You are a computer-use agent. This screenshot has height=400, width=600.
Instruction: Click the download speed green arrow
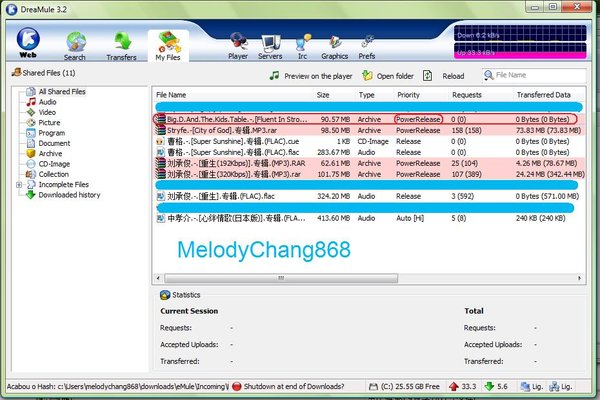coord(489,387)
